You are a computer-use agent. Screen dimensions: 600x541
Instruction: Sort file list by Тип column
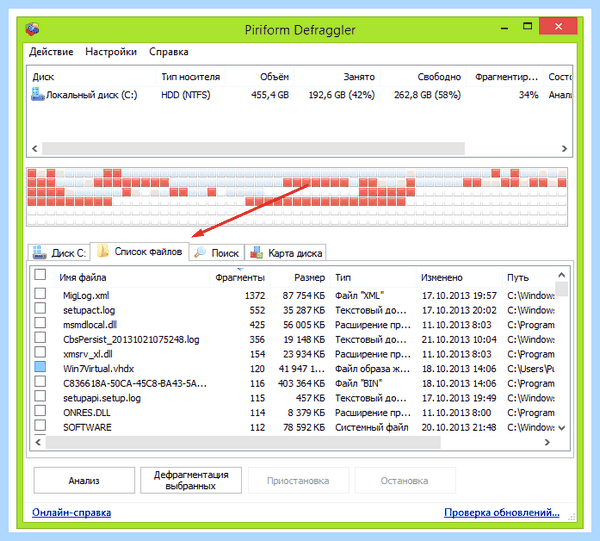(373, 277)
